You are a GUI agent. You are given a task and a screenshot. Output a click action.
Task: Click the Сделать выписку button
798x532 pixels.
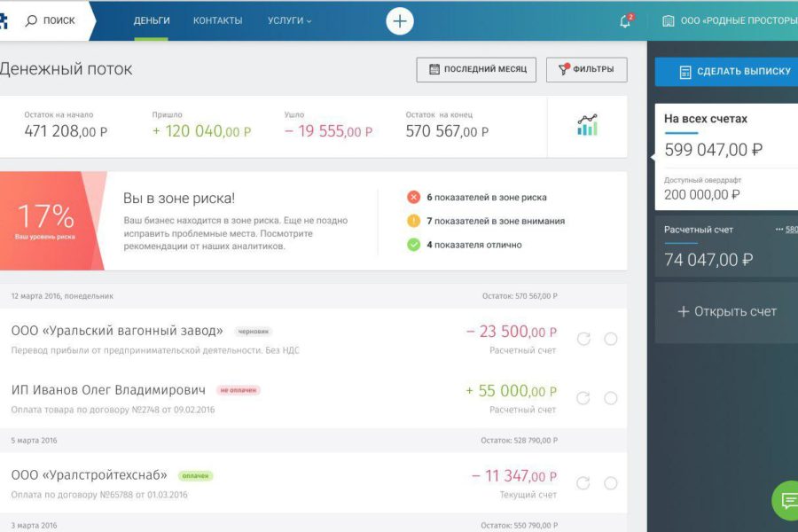[x=726, y=72]
